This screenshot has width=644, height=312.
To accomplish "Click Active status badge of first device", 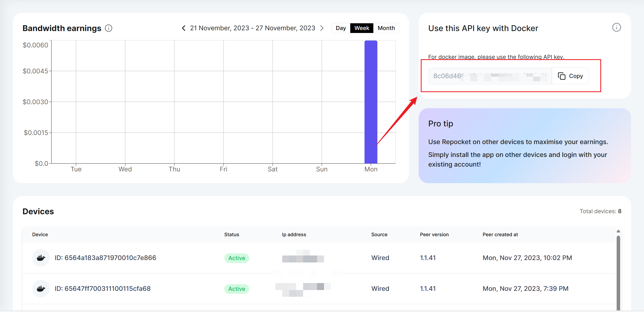I will (237, 258).
